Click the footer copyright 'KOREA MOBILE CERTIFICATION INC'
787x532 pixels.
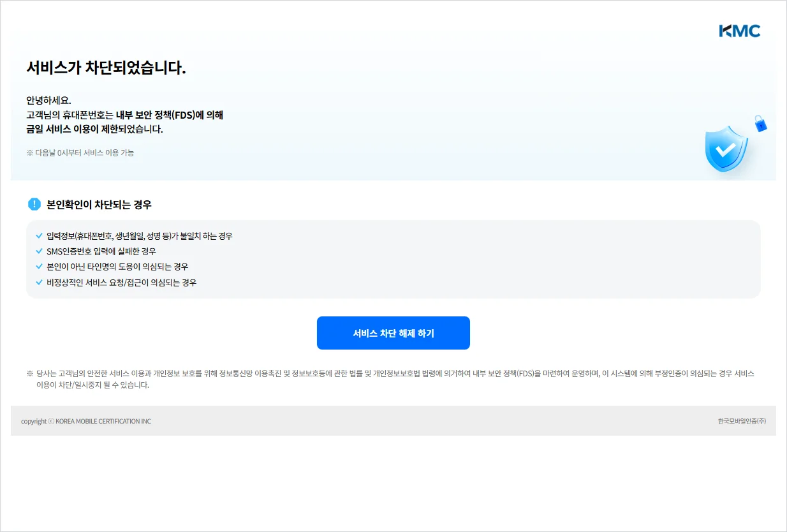(x=103, y=421)
